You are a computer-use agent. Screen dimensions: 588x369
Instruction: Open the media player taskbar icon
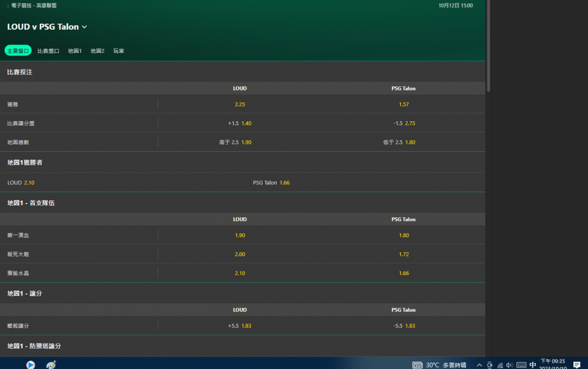30,365
